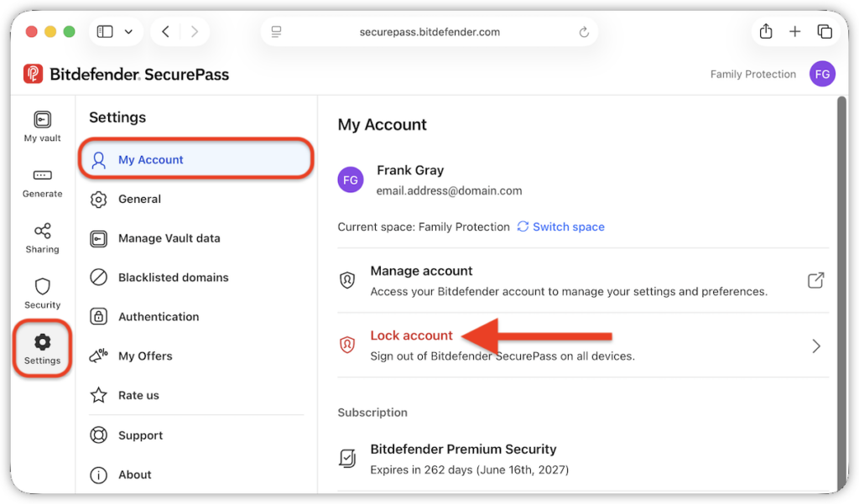Click the Switch space link
The height and width of the screenshot is (504, 859).
[x=561, y=226]
